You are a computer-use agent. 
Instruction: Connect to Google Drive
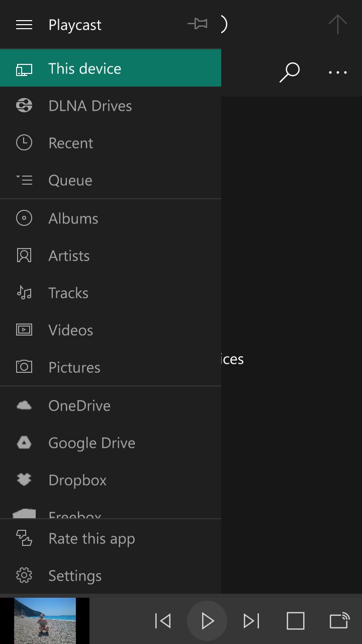(111, 443)
